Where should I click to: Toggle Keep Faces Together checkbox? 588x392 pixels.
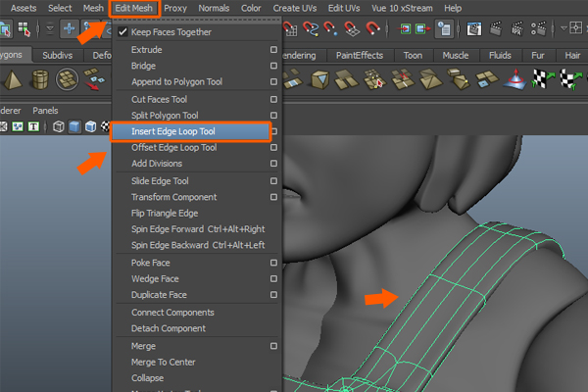[x=122, y=32]
